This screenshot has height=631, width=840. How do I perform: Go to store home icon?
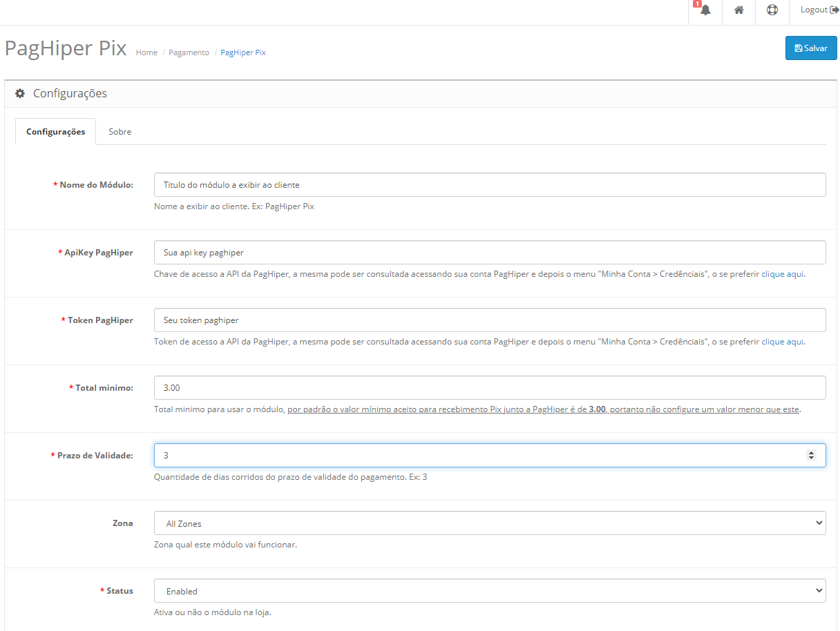pos(738,10)
